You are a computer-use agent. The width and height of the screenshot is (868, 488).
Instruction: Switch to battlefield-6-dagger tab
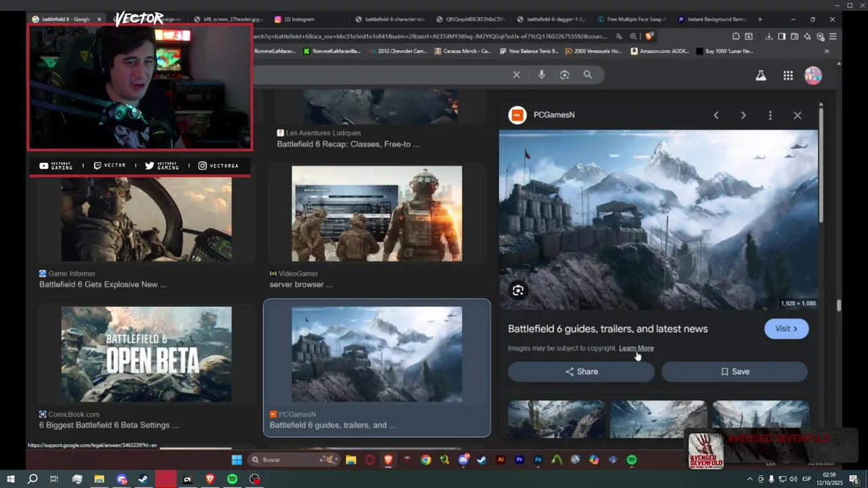point(550,19)
